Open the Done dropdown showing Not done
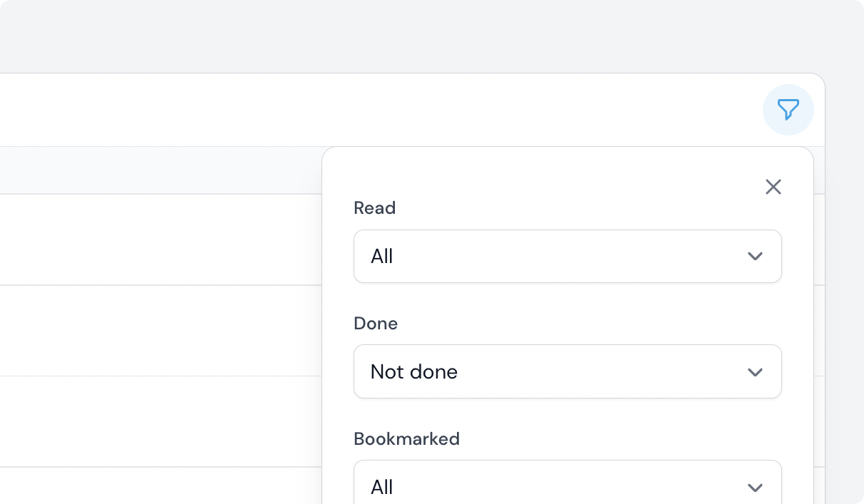Screen dimensions: 864x504 pyautogui.click(x=567, y=371)
